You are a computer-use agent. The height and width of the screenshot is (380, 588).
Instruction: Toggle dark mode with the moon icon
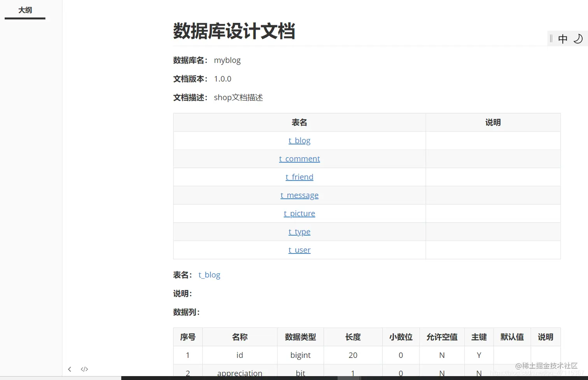tap(578, 39)
